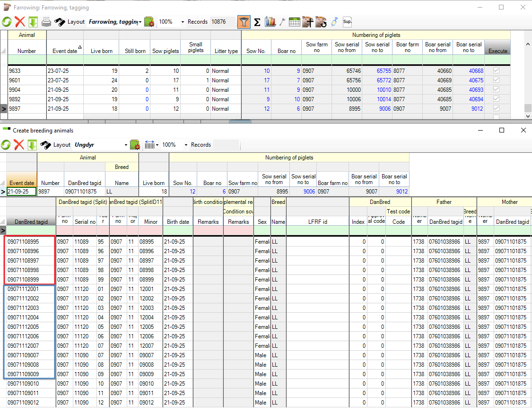Click green refresh icon in Farrowing toolbar
Viewport: 532px width, 414px height.
[x=7, y=22]
